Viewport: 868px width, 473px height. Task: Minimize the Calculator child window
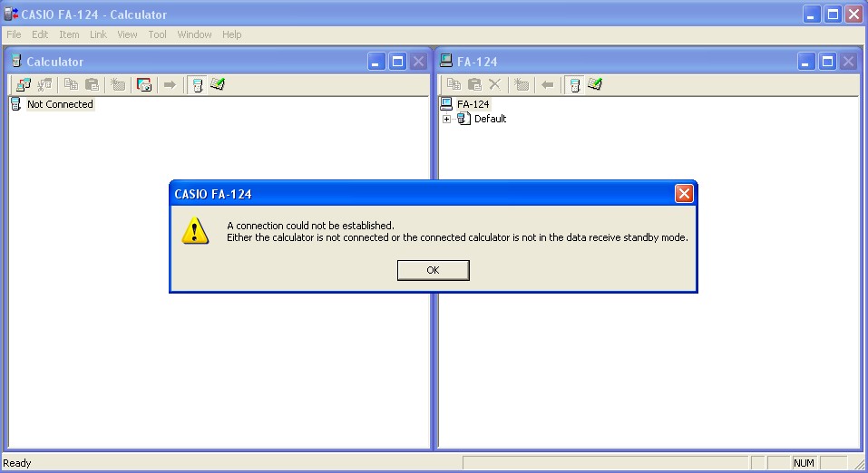[376, 62]
